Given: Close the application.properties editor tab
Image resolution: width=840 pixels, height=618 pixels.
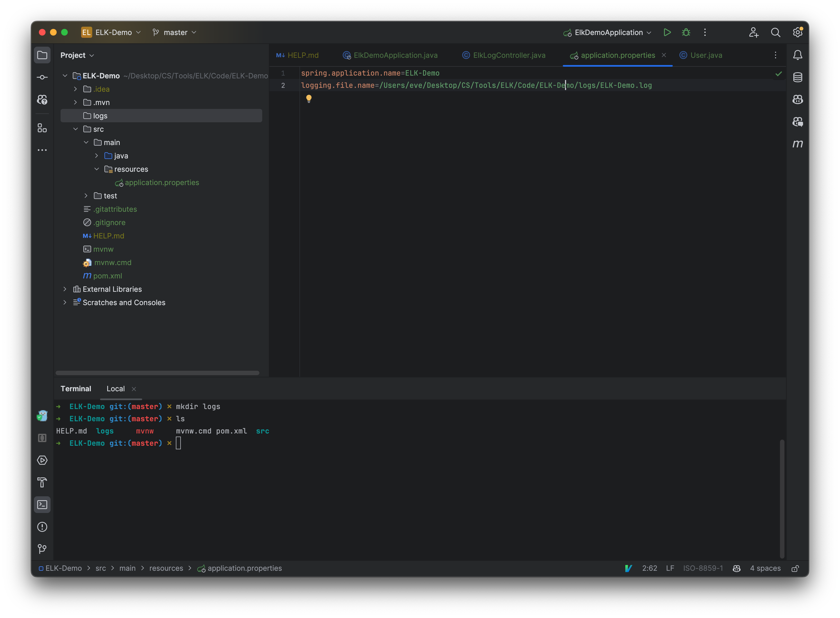Looking at the screenshot, I should click(664, 55).
